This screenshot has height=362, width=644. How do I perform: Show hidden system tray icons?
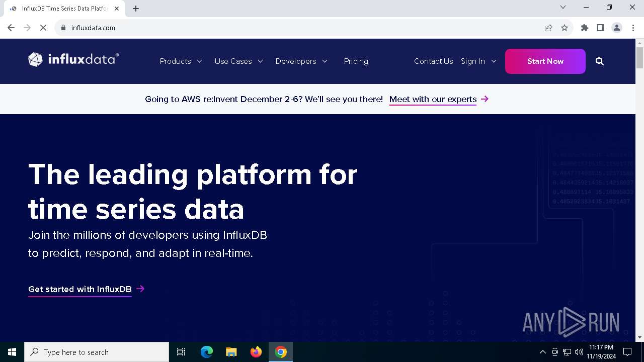542,352
